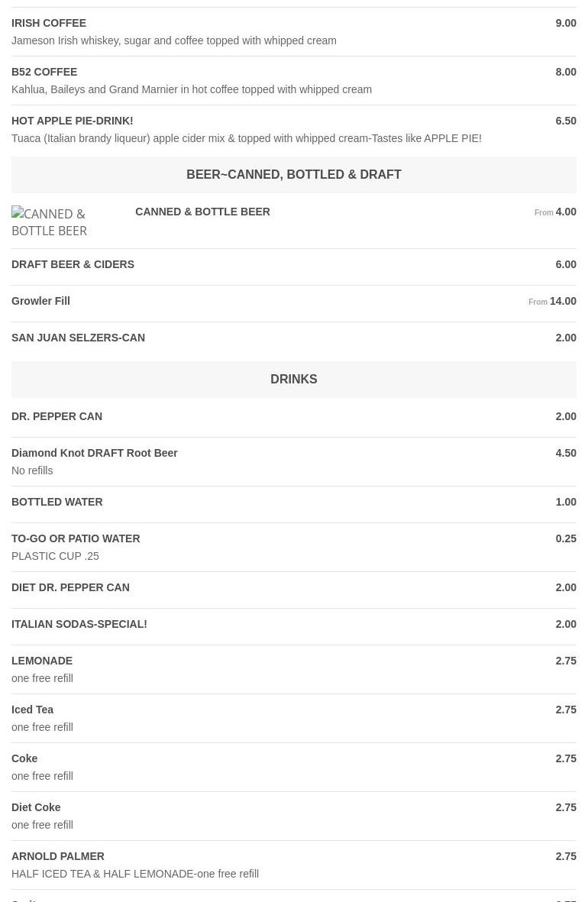Select Iced Tea
588x902 pixels.
click(x=32, y=710)
